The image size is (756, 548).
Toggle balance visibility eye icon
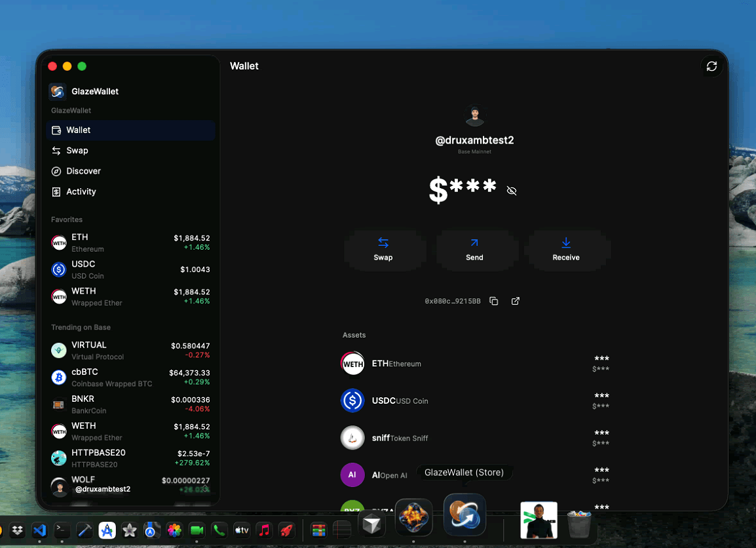point(512,191)
